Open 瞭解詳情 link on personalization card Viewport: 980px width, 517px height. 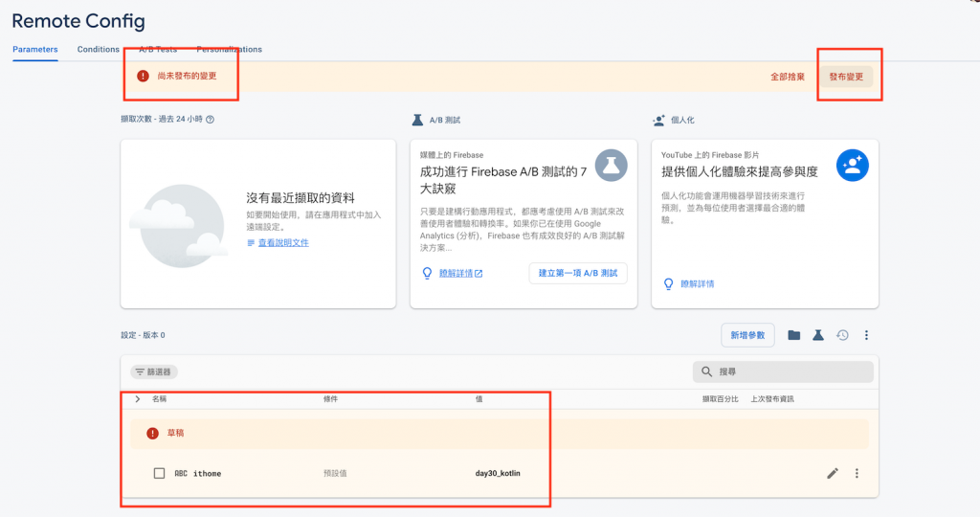point(697,283)
